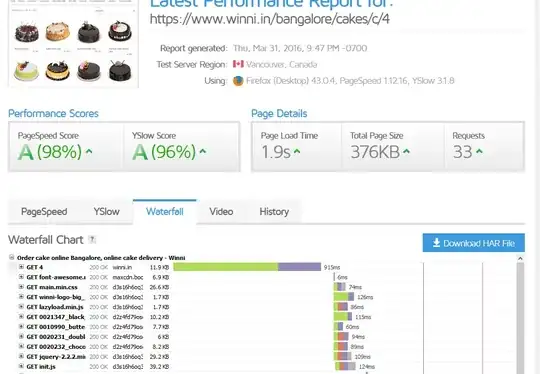This screenshot has height=374, width=540.
Task: Expand the GET font-awesome request row
Action: [x=21, y=277]
